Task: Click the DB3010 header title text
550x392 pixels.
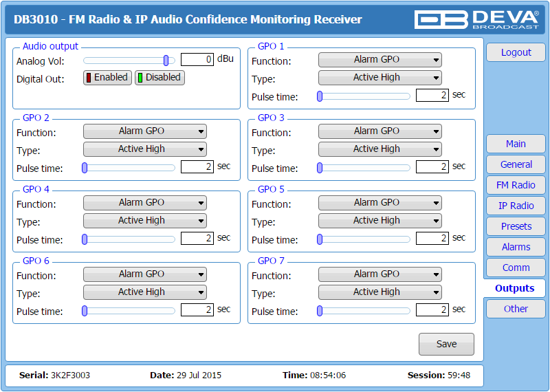Action: (x=188, y=19)
